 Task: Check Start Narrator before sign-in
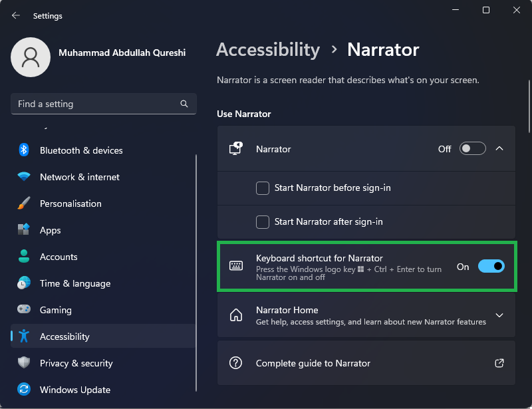click(x=263, y=188)
